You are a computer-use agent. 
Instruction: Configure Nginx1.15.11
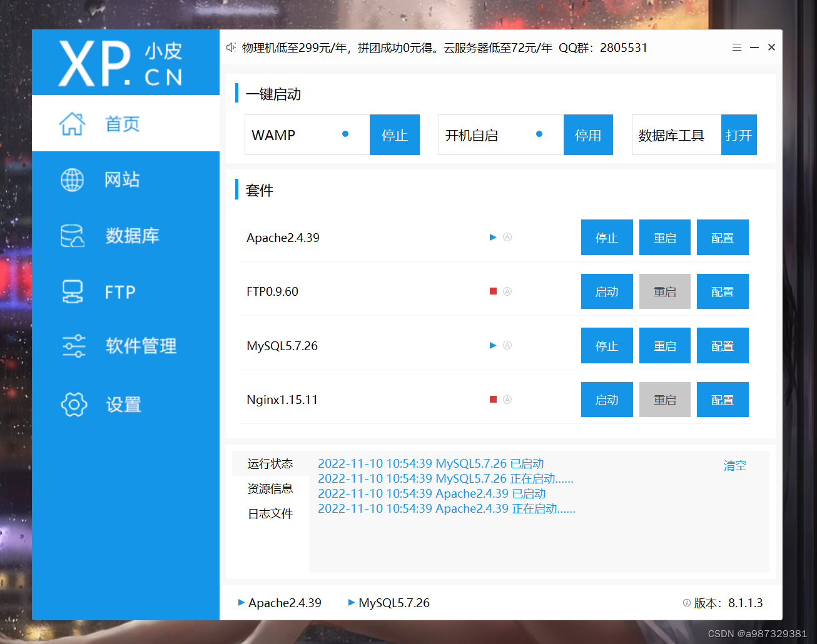tap(723, 400)
